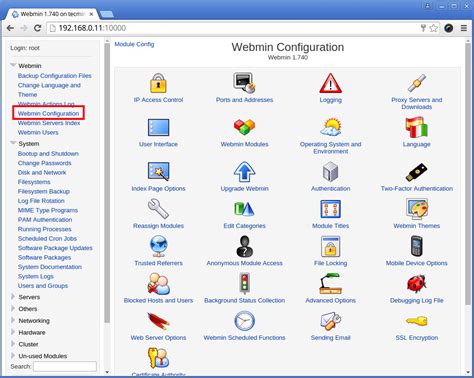Open the Sending Email envelope icon
This screenshot has width=474, height=378.
tap(330, 321)
